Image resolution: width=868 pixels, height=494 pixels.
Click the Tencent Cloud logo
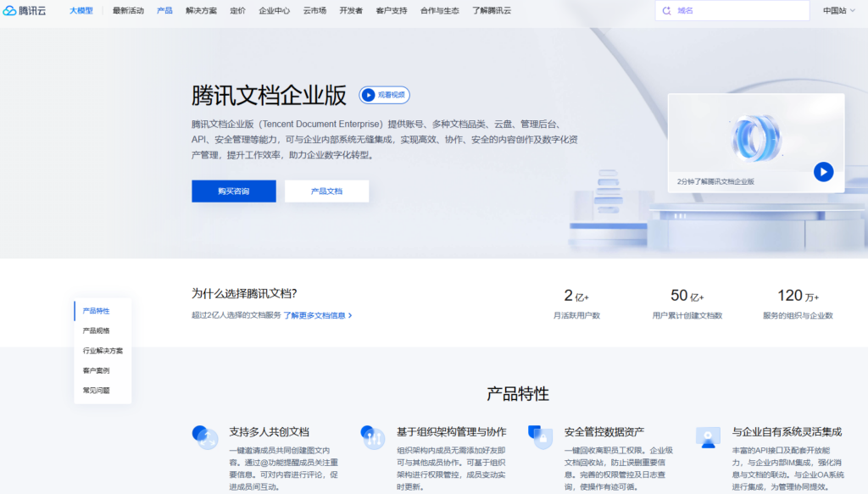pyautogui.click(x=25, y=10)
